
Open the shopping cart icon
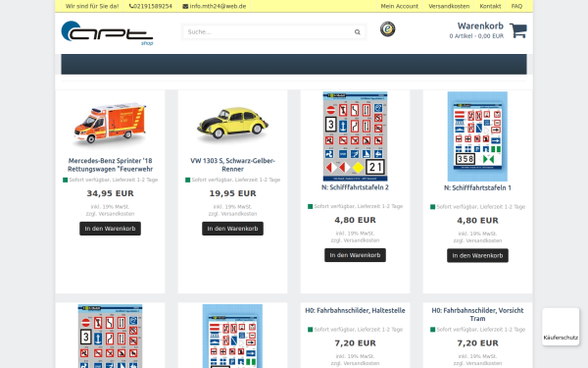pos(517,30)
